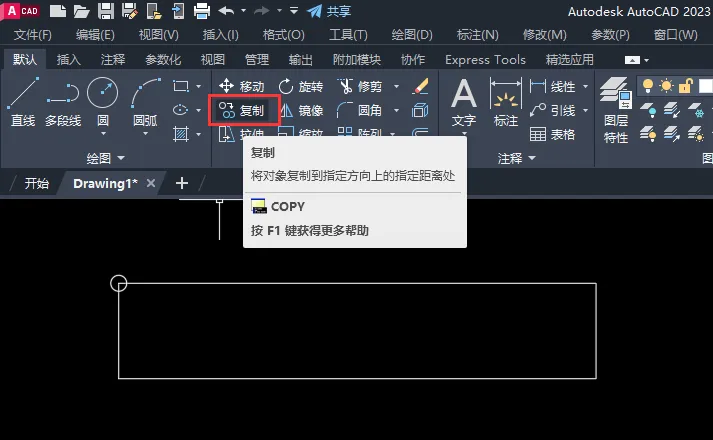The height and width of the screenshot is (440, 713).
Task: Click the 共享 share button
Action: pyautogui.click(x=329, y=11)
